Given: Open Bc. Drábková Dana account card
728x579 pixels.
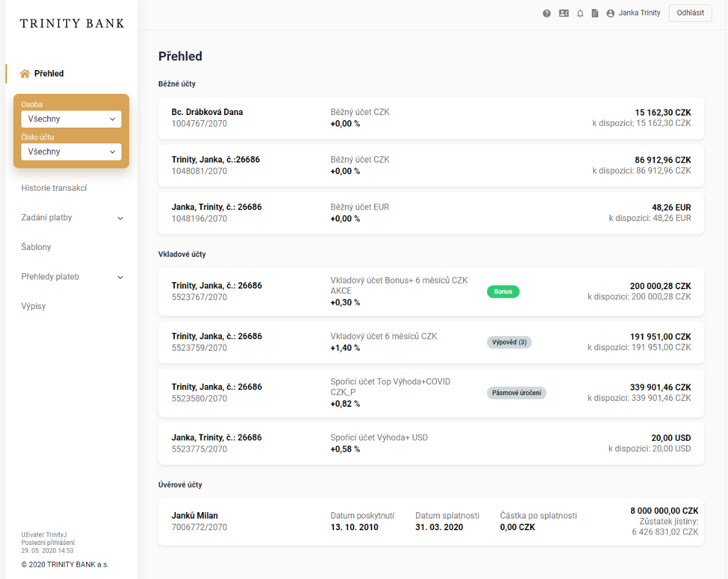Looking at the screenshot, I should point(431,118).
